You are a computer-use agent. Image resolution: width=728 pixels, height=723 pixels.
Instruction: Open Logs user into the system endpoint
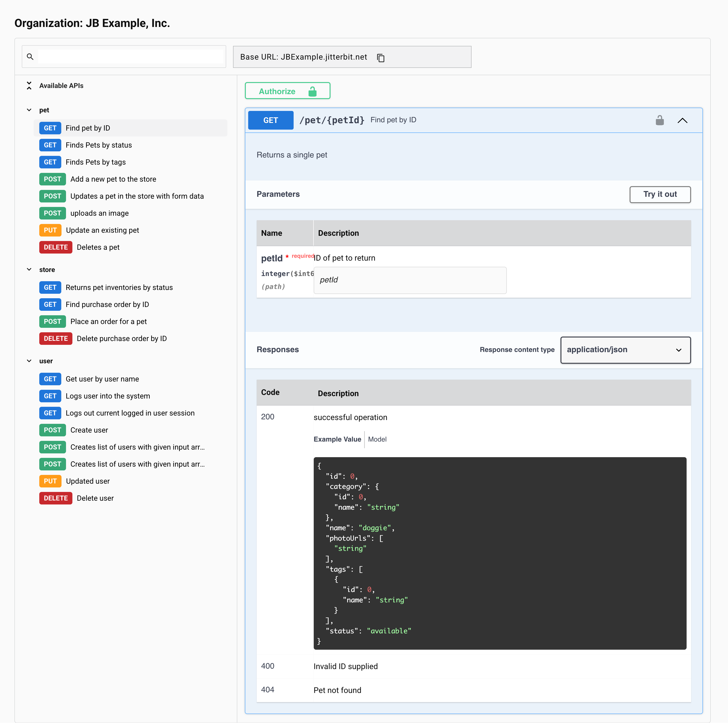click(108, 396)
